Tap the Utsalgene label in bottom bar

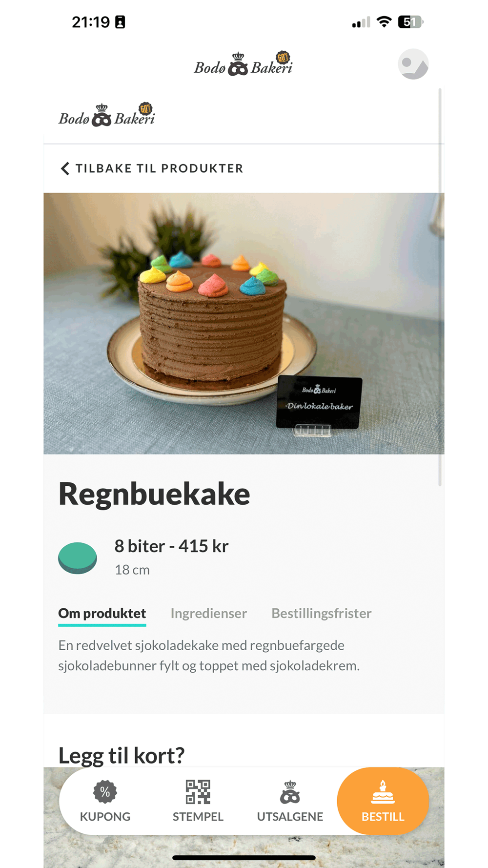pyautogui.click(x=290, y=817)
